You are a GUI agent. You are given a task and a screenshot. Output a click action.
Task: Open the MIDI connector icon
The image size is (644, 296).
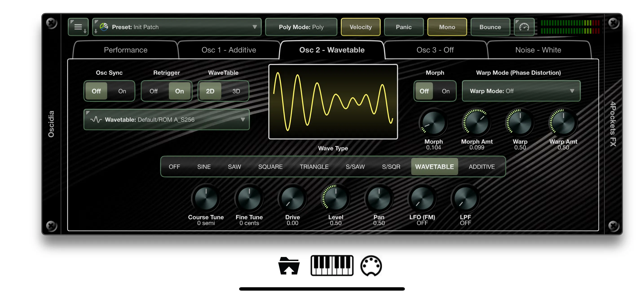[371, 266]
